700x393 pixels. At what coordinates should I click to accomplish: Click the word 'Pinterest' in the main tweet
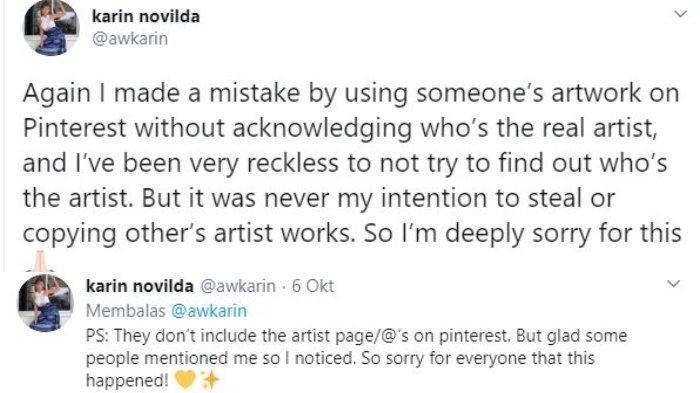coord(75,128)
